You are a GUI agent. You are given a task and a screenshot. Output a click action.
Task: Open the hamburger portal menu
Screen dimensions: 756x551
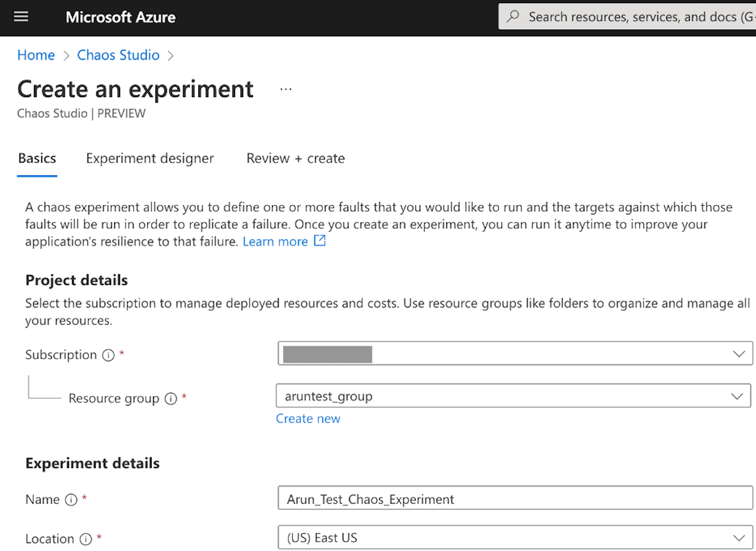coord(21,17)
